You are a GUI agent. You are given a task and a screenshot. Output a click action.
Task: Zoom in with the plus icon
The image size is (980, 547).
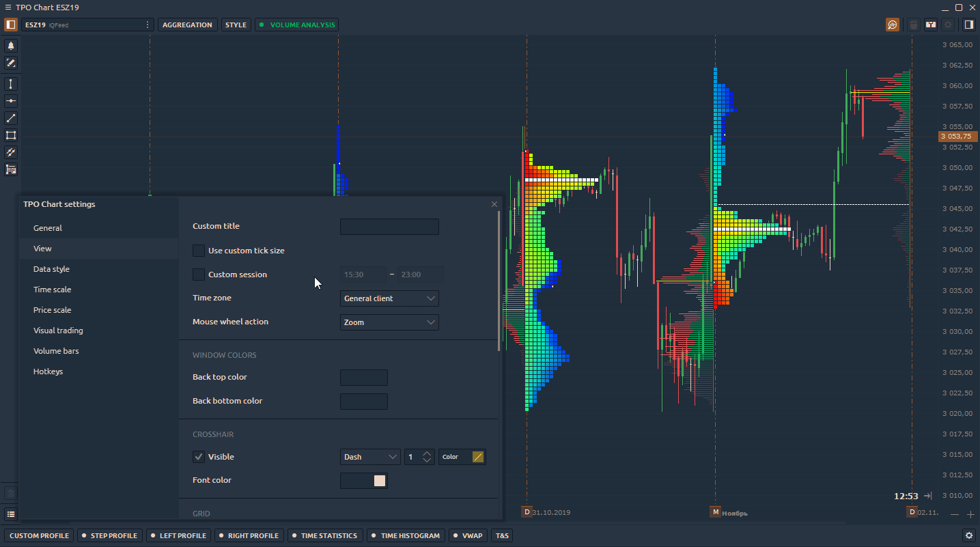click(x=971, y=514)
